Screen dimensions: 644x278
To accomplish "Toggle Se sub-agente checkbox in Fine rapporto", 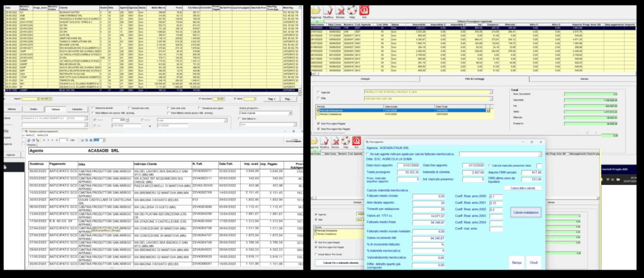I will click(367, 154).
